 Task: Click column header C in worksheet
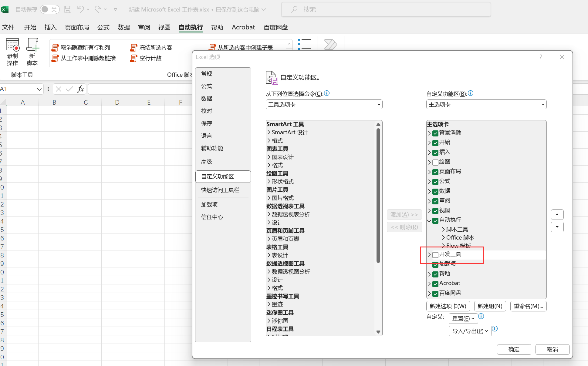point(86,102)
